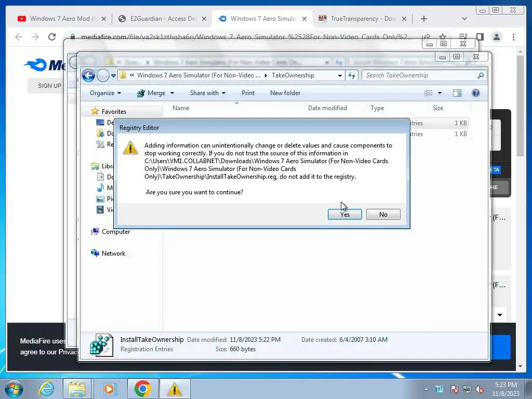Confirm with Yes in Registry Editor dialog
The height and width of the screenshot is (399, 532).
point(345,215)
